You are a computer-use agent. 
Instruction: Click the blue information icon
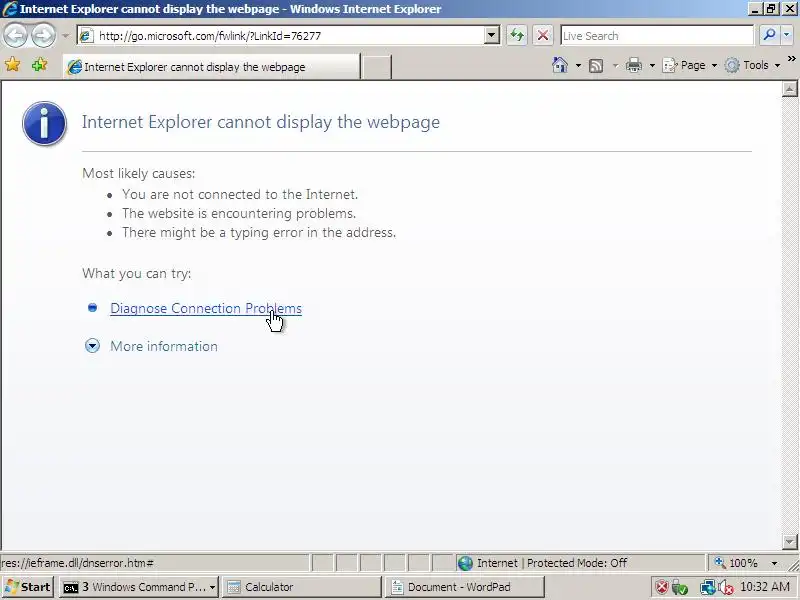click(44, 123)
